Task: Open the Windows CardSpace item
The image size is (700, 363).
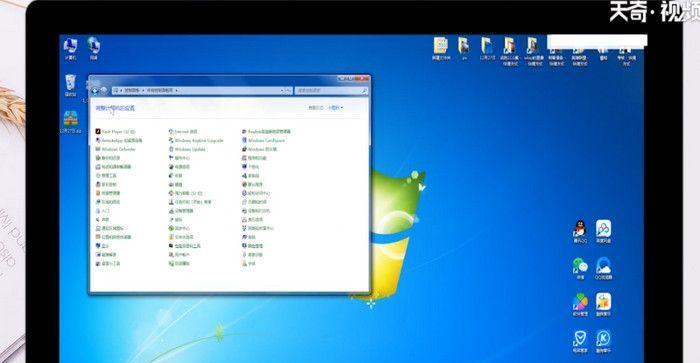Action: click(263, 140)
